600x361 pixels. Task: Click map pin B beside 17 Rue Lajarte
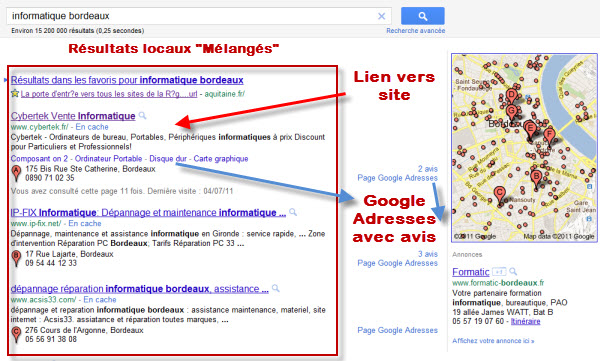click(16, 258)
